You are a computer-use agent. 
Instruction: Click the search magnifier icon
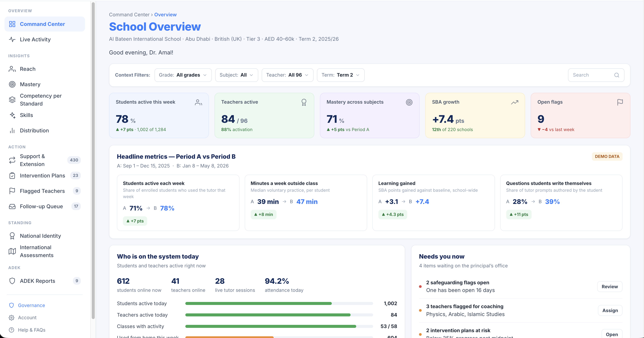[x=617, y=75]
